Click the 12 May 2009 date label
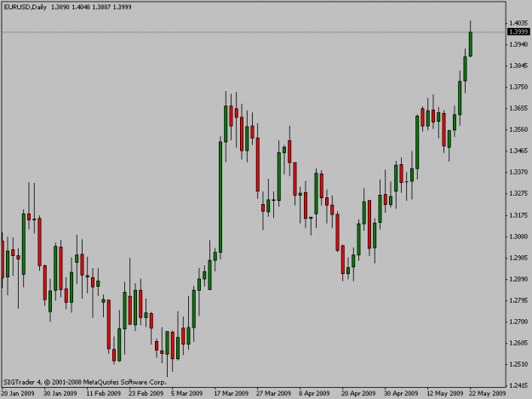The width and height of the screenshot is (532, 399). point(445,394)
